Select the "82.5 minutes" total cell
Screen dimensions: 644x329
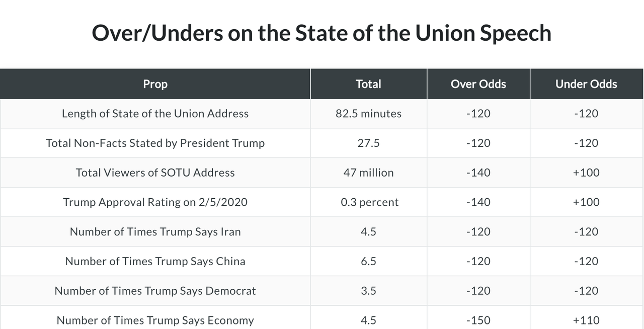(368, 114)
